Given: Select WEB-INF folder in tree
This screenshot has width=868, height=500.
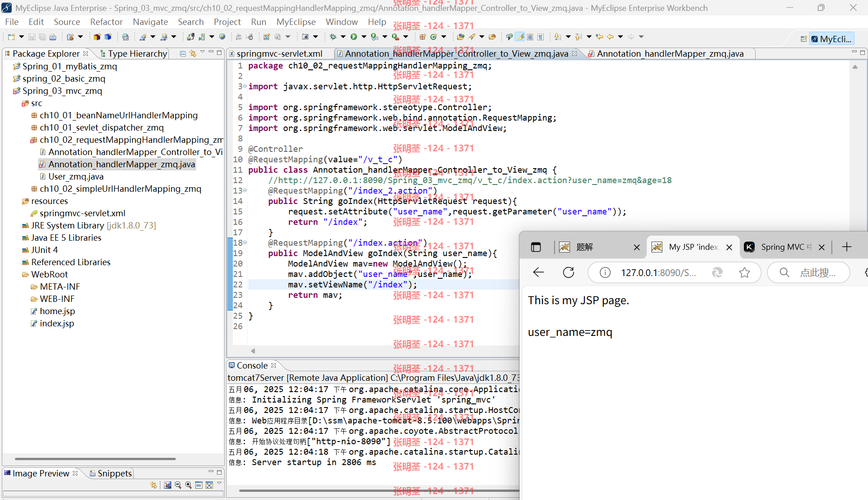Looking at the screenshot, I should pos(57,299).
